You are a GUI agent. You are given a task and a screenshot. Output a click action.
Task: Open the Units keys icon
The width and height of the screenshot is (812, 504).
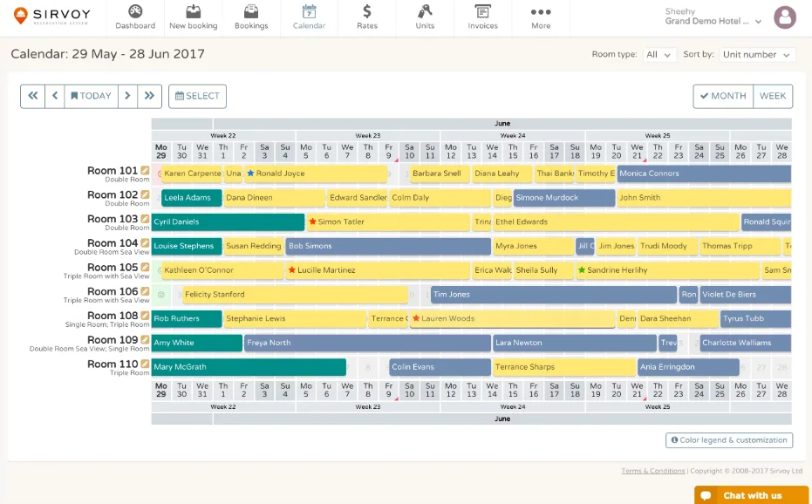coord(425,12)
